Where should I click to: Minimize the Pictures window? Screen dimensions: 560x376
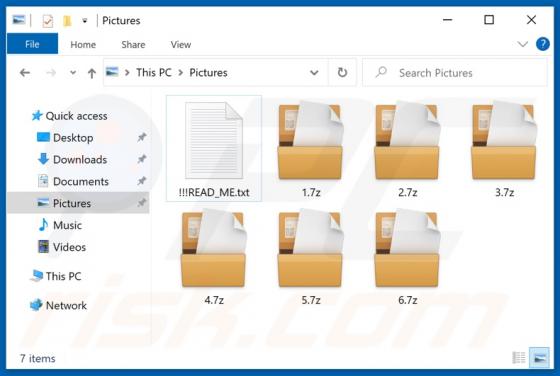pos(448,20)
